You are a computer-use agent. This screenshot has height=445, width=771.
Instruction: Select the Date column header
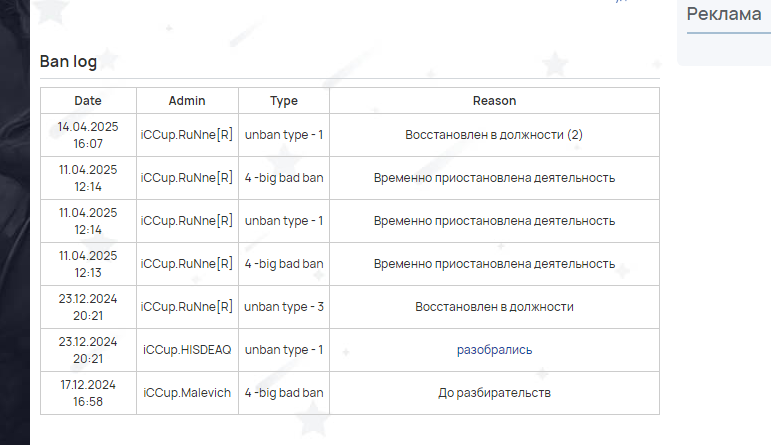click(88, 101)
